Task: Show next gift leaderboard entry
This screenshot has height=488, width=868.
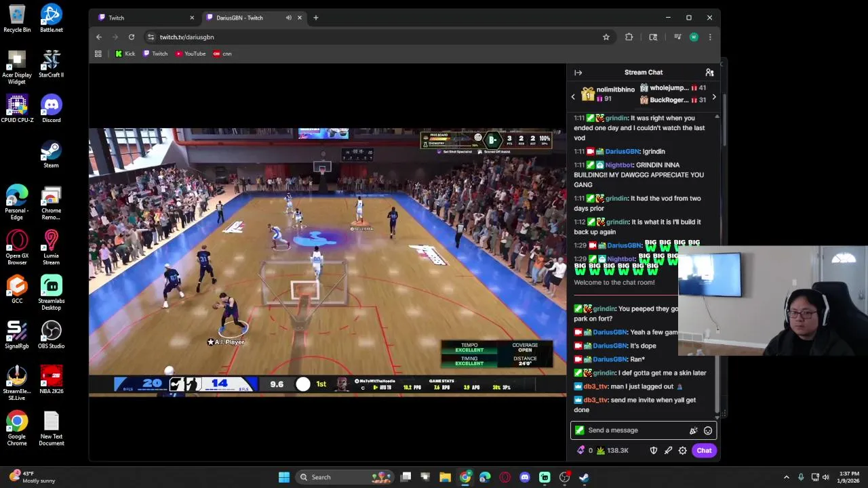Action: point(713,97)
